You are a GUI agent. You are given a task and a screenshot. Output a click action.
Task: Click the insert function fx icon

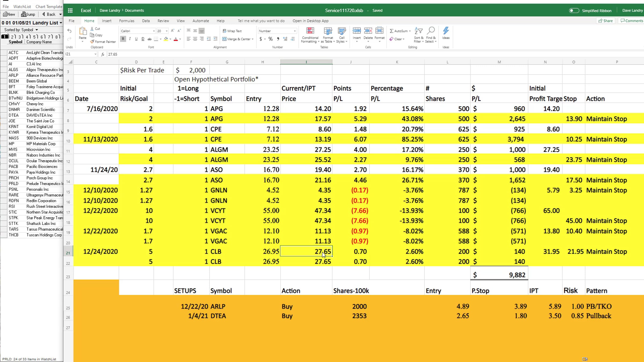point(103,54)
